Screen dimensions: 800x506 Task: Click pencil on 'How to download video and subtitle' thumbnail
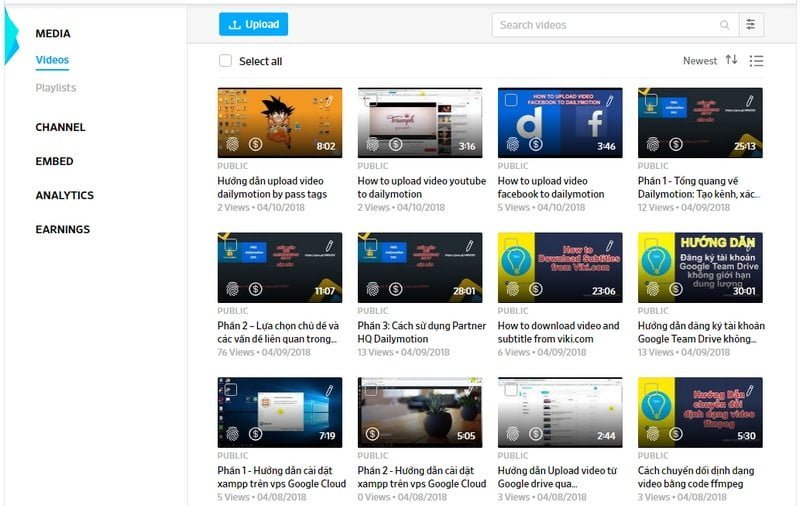coord(610,245)
